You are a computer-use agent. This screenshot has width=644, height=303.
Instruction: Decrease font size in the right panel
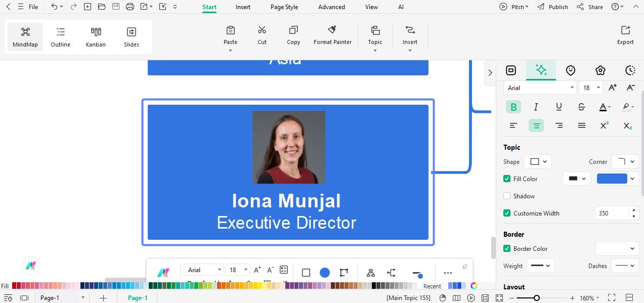tap(631, 88)
